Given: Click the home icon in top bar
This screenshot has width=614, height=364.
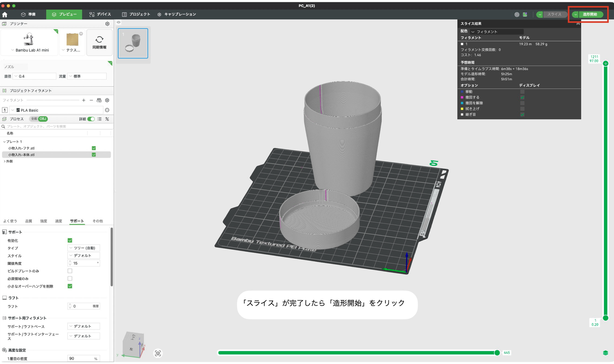Looking at the screenshot, I should click(5, 15).
